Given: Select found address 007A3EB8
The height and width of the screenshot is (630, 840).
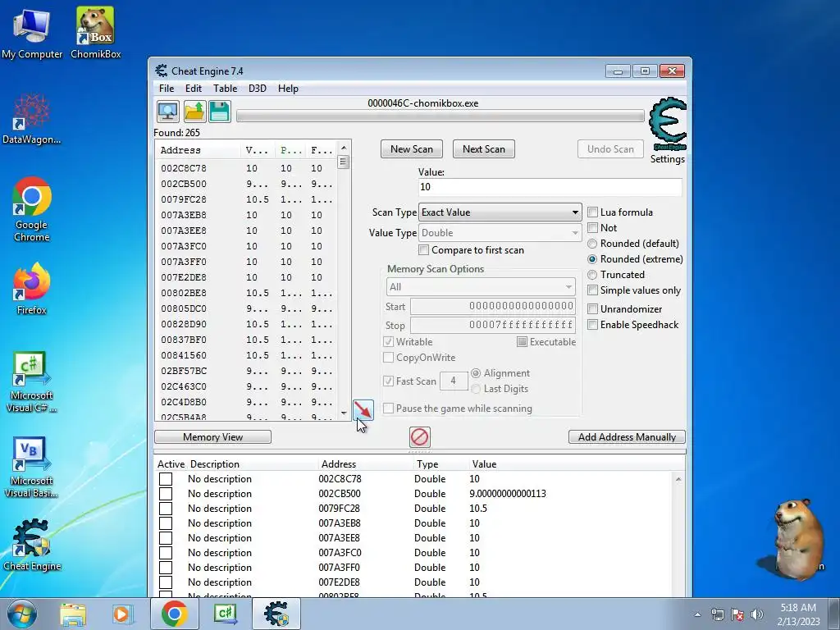Looking at the screenshot, I should (x=184, y=216).
